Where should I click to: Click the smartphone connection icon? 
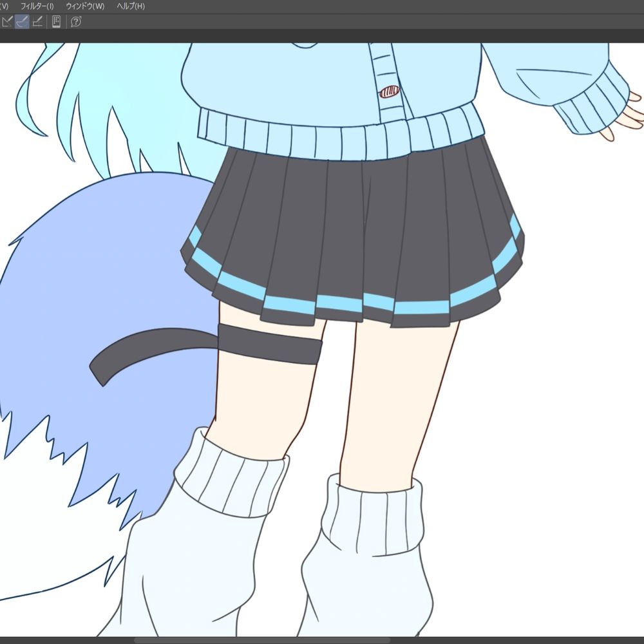pyautogui.click(x=56, y=21)
